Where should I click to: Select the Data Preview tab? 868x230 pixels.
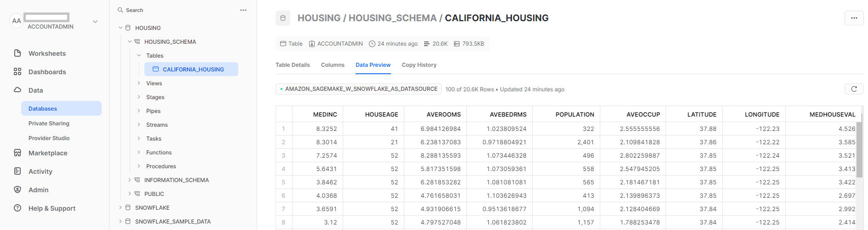[373, 65]
